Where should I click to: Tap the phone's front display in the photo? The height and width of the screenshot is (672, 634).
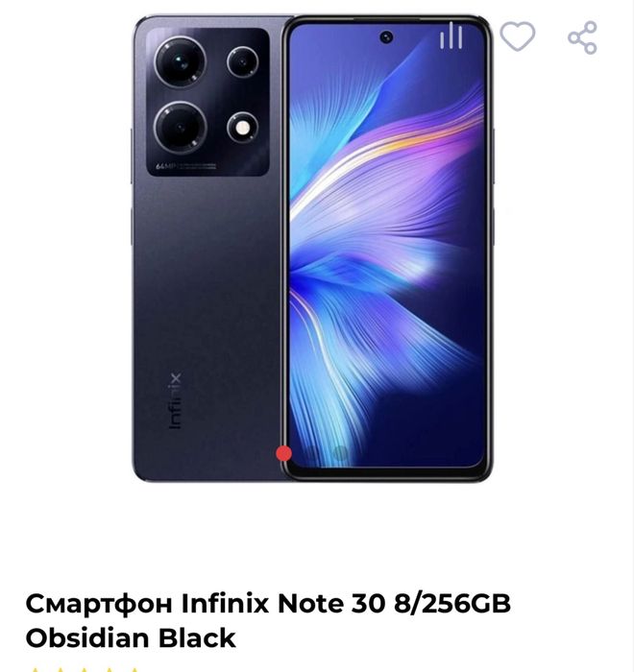pos(387,248)
